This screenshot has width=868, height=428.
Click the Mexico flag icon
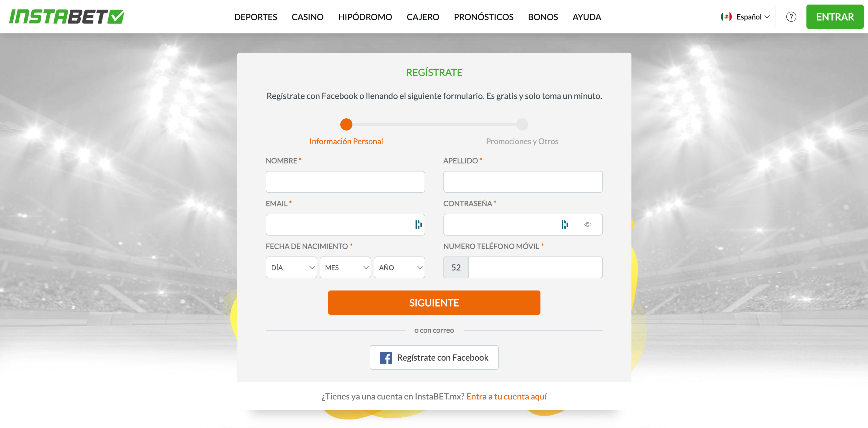[725, 16]
